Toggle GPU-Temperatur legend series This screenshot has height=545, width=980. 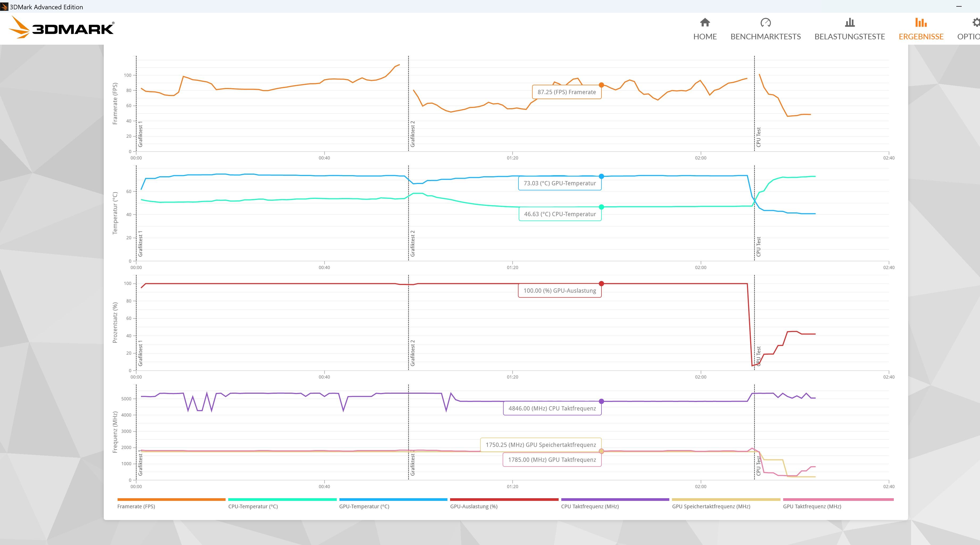364,506
